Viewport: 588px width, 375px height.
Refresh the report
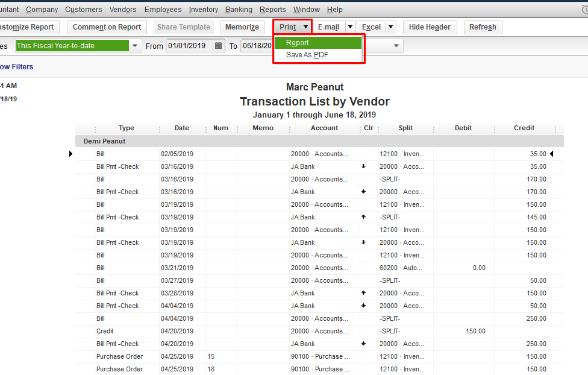(x=483, y=27)
